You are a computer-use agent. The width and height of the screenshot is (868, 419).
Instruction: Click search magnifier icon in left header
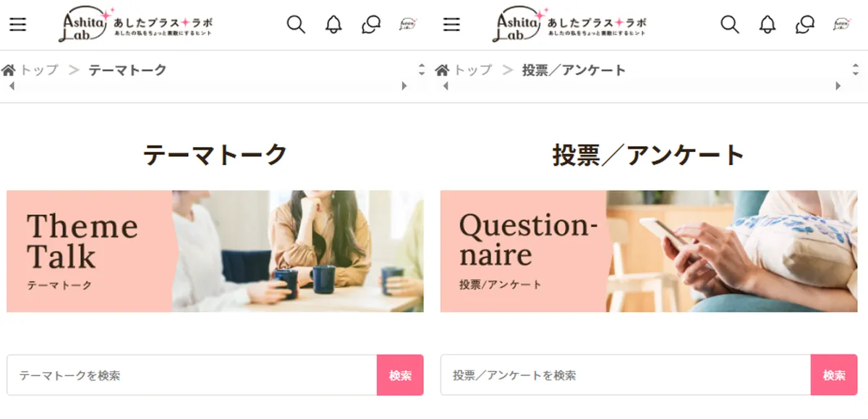[296, 25]
